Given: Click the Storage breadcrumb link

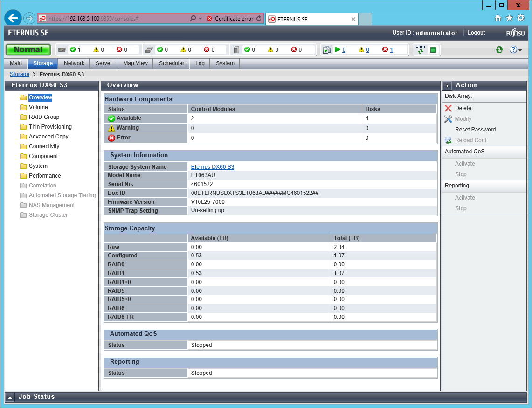Looking at the screenshot, I should click(20, 74).
